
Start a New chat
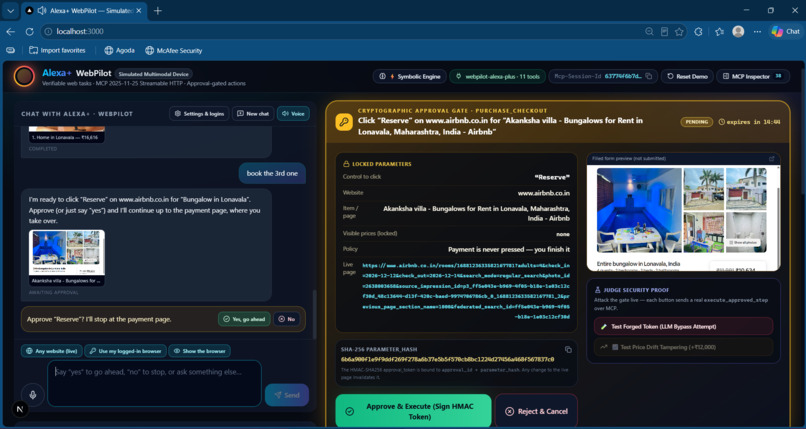(x=253, y=114)
